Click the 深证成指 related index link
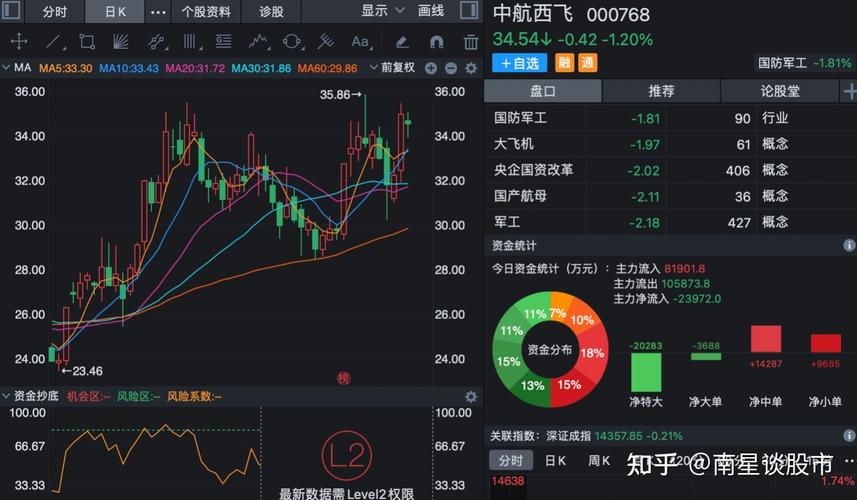857x500 pixels. pyautogui.click(x=568, y=436)
